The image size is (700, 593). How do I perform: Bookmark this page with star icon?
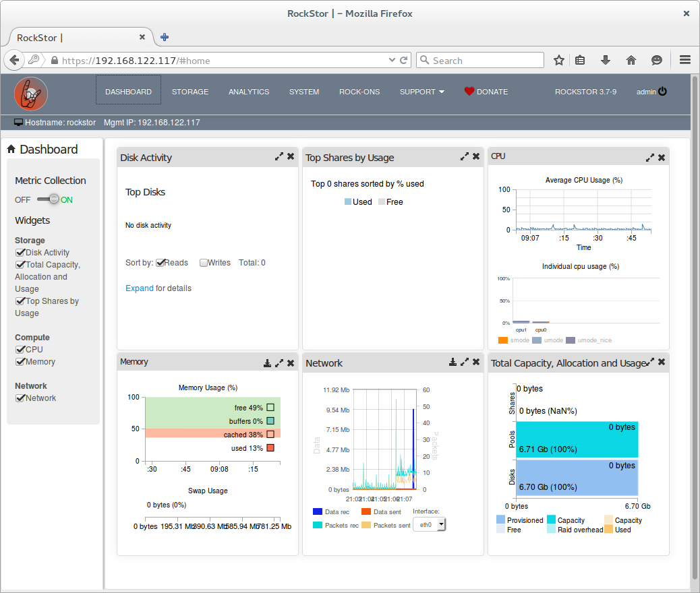(x=558, y=60)
